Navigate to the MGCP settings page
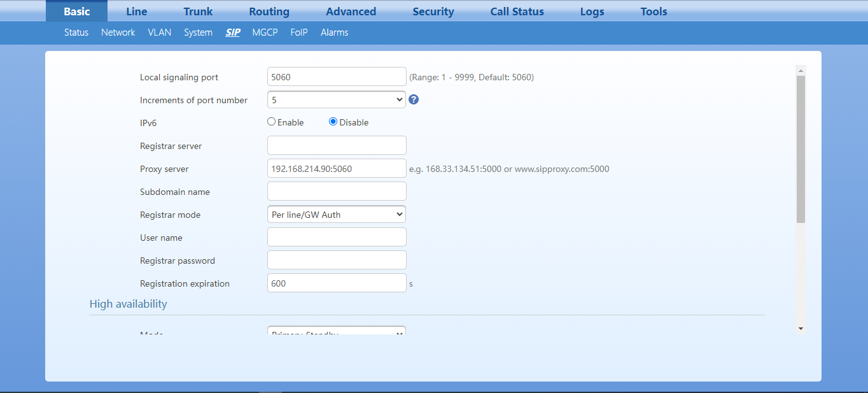The height and width of the screenshot is (393, 868). (x=265, y=32)
